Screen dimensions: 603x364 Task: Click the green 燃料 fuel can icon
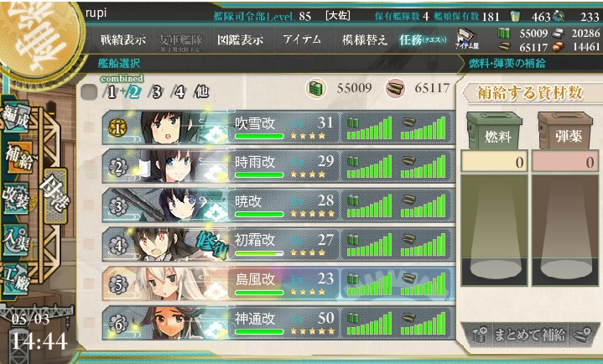(x=494, y=130)
